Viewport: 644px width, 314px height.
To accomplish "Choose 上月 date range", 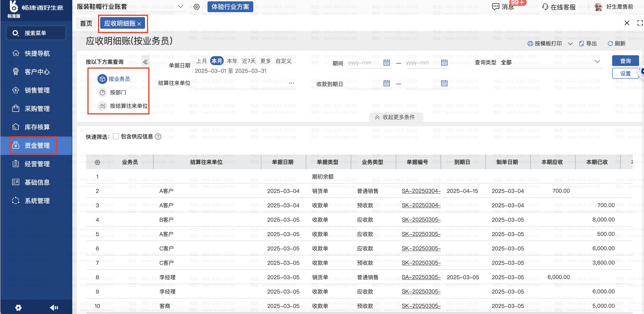I will click(202, 61).
